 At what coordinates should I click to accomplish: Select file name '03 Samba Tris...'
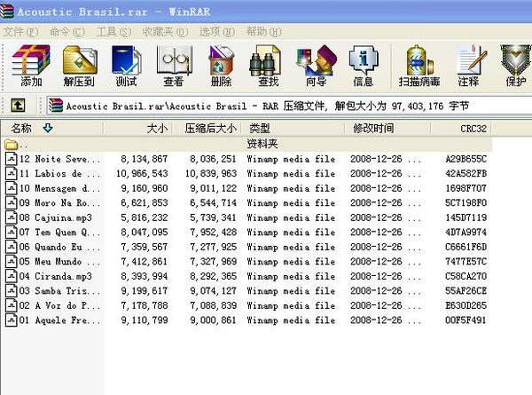click(x=59, y=291)
